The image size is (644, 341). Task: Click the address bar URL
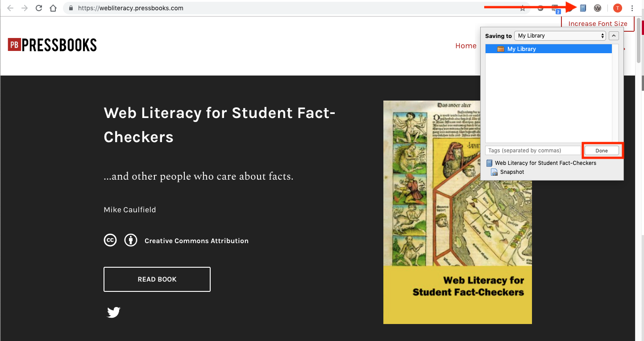pos(131,8)
